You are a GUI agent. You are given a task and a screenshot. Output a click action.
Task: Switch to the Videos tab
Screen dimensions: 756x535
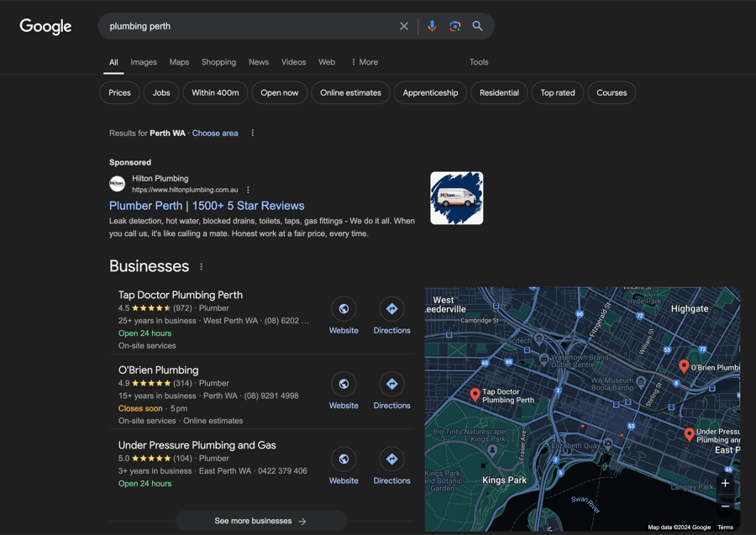point(294,62)
